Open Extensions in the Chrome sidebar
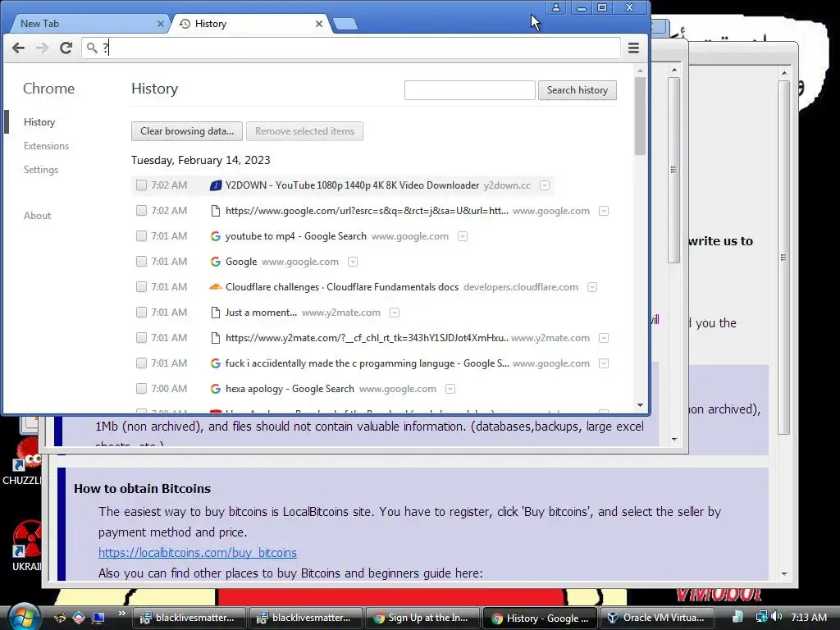The image size is (840, 630). pyautogui.click(x=46, y=146)
